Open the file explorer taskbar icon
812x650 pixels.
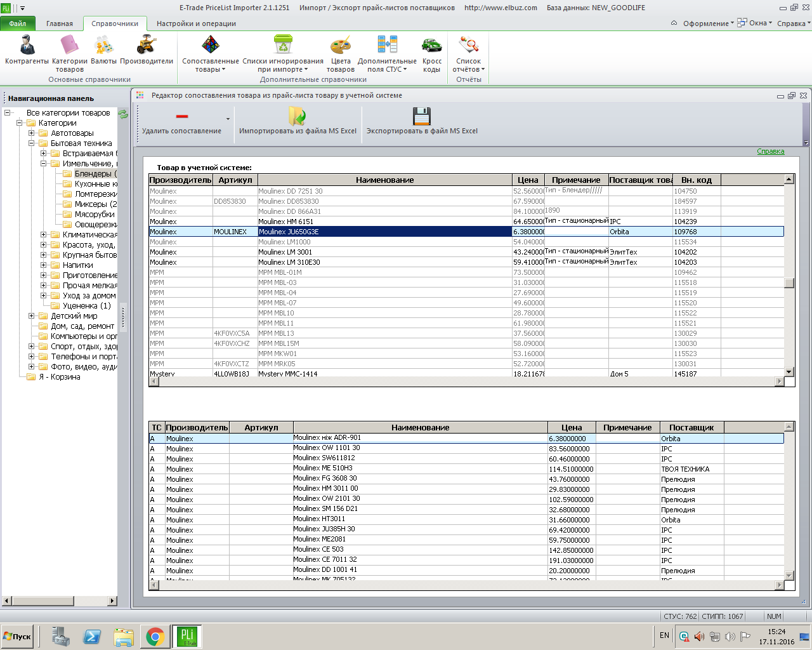click(x=124, y=636)
